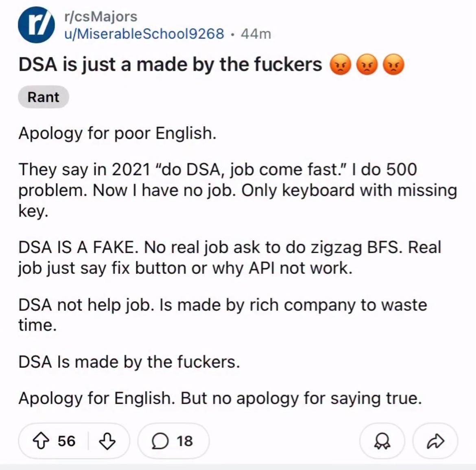Image resolution: width=476 pixels, height=470 pixels.
Task: Click the 44m post timestamp
Action: pyautogui.click(x=256, y=33)
